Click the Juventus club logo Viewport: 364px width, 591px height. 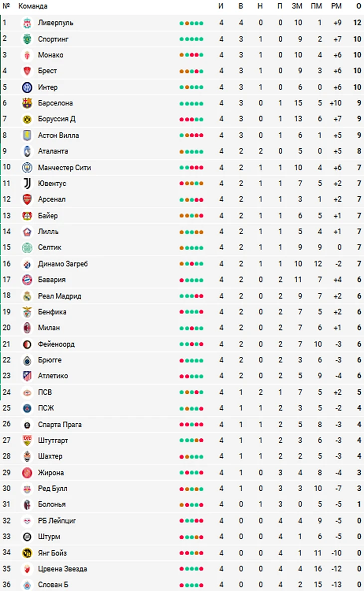pos(27,184)
